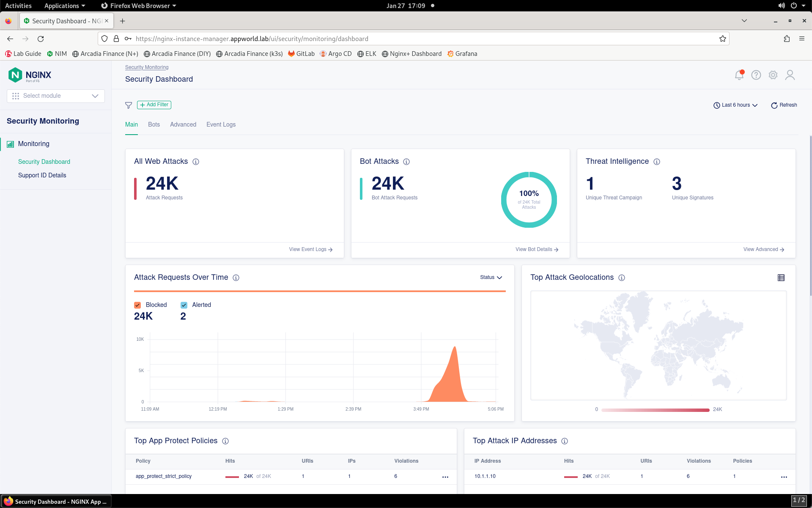Click the Add Filter button
The image size is (812, 508).
(x=154, y=105)
